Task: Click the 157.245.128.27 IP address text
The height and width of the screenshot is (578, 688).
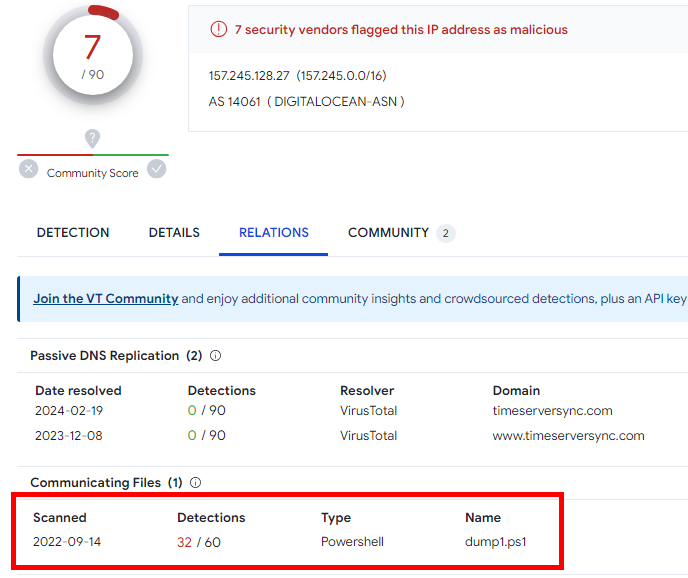Action: tap(249, 76)
